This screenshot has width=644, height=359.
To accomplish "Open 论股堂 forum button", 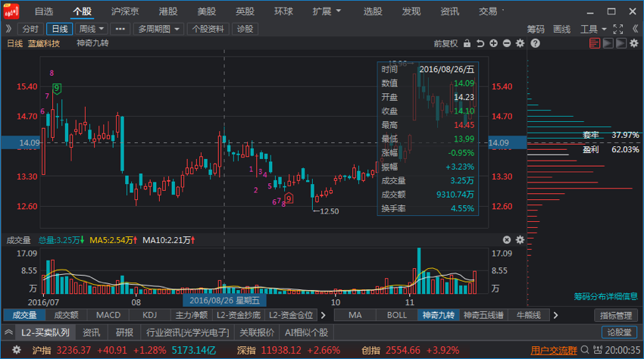I will (x=619, y=332).
